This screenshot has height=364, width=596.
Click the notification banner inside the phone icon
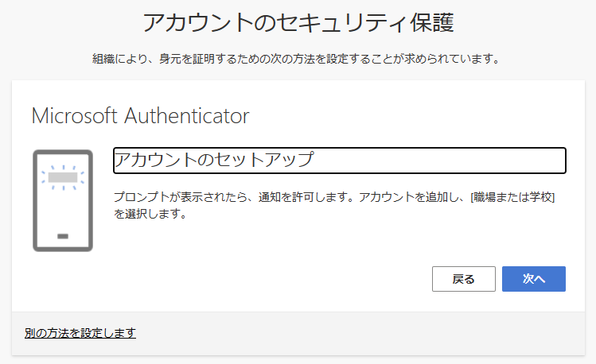63,177
